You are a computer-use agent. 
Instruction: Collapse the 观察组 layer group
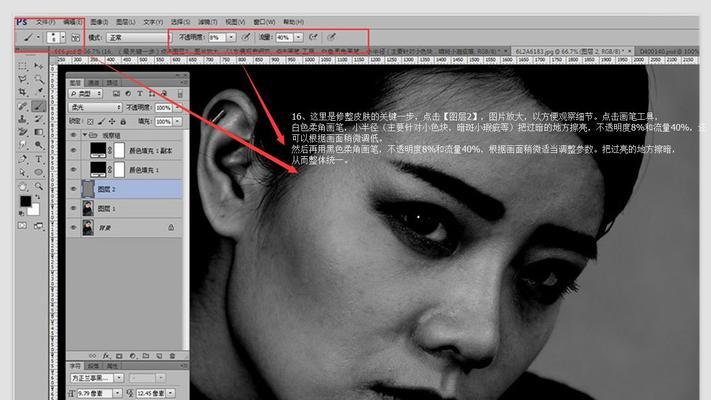[x=84, y=135]
